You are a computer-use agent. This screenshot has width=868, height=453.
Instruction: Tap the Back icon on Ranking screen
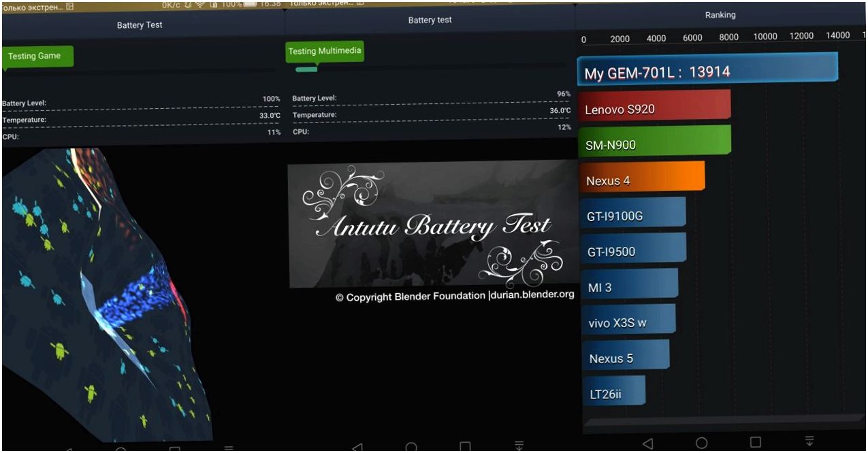point(647,443)
